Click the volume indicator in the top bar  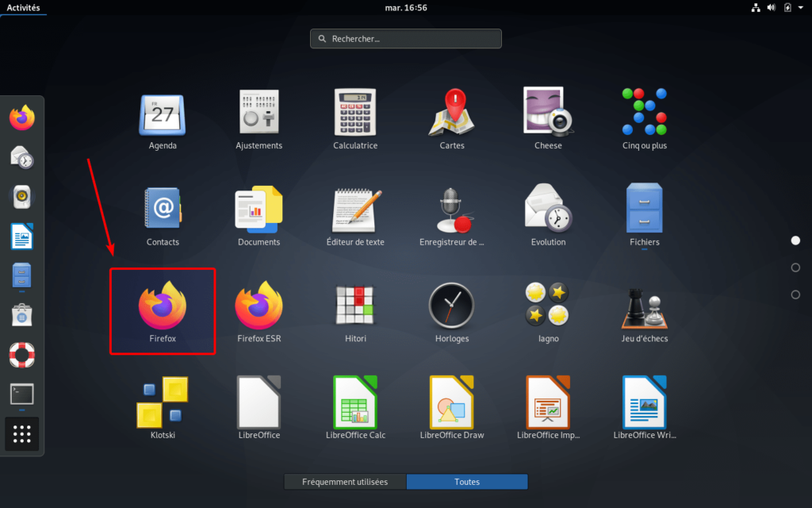click(771, 7)
